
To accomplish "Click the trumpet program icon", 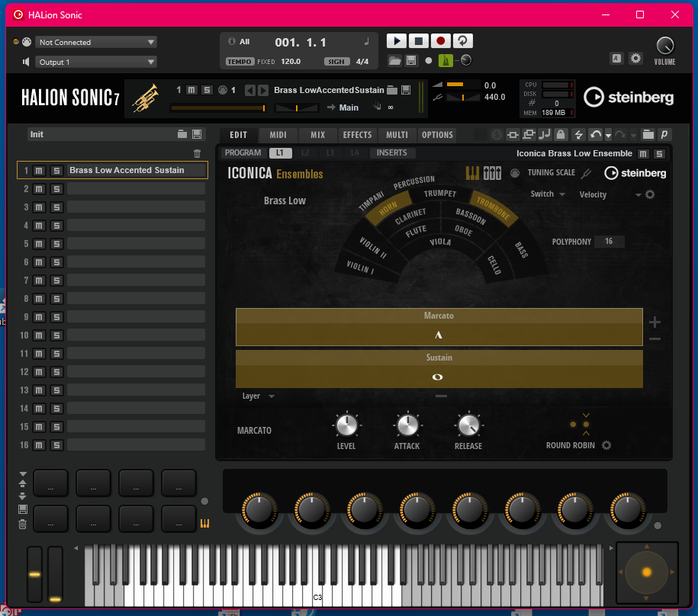I will [146, 98].
